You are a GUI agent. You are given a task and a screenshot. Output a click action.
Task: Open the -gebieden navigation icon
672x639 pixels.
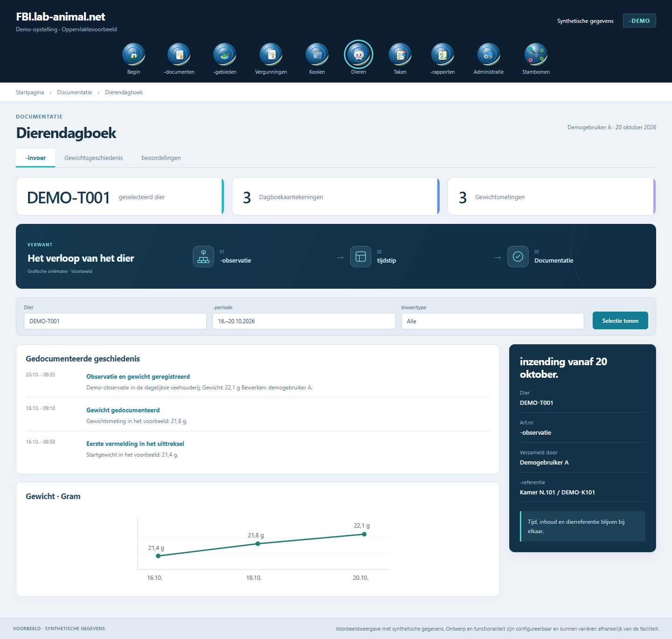(225, 55)
